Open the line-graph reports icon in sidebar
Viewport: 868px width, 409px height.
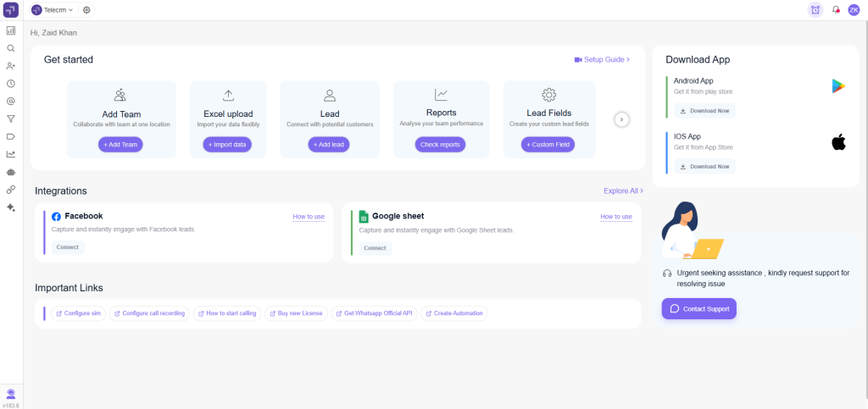tap(11, 154)
